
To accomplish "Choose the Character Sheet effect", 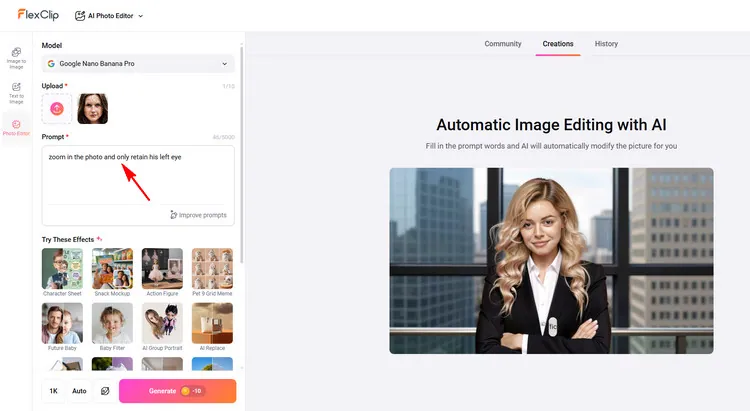I will [x=62, y=270].
